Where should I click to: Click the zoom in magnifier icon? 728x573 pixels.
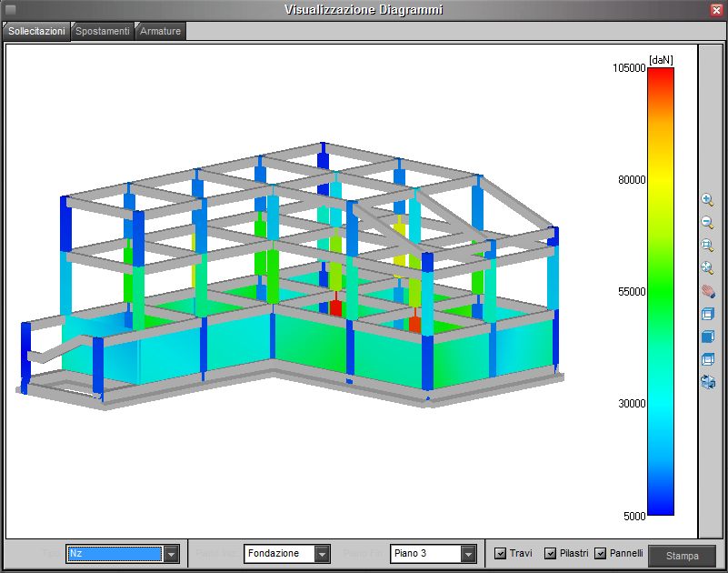coord(708,200)
